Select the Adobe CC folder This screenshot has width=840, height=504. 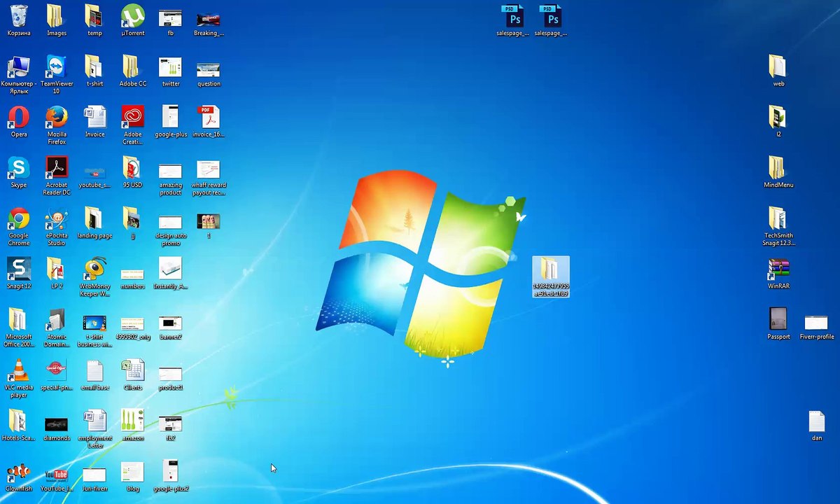click(x=132, y=71)
